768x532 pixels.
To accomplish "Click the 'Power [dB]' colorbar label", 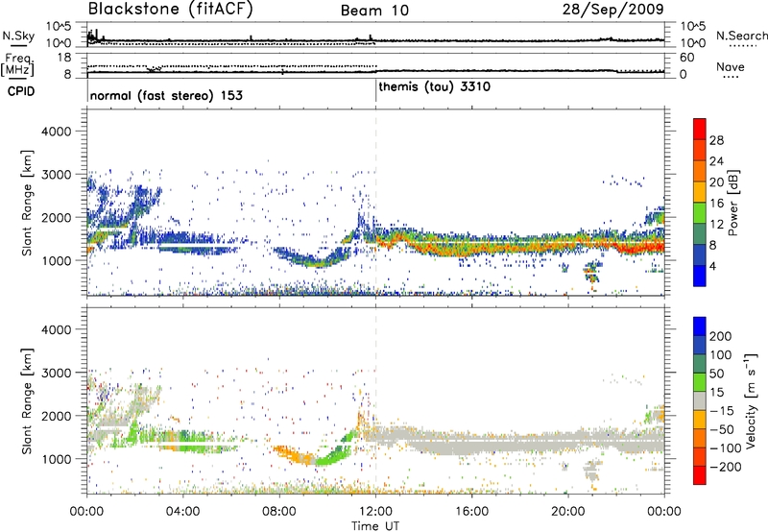I will pyautogui.click(x=732, y=203).
